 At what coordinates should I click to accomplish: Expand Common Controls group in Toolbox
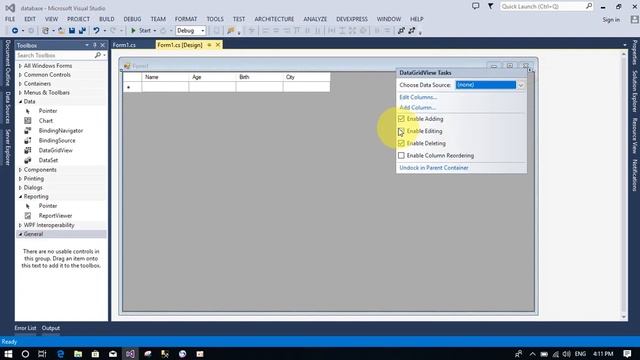20,75
